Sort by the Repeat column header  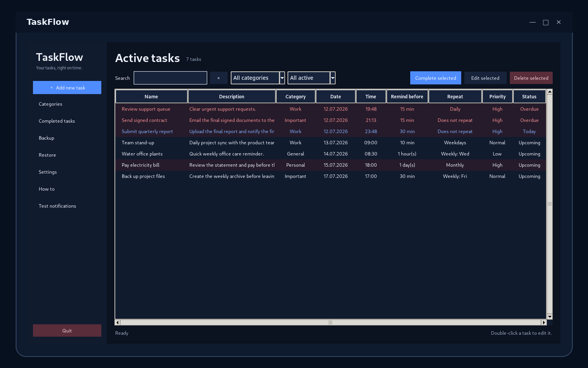click(x=455, y=97)
